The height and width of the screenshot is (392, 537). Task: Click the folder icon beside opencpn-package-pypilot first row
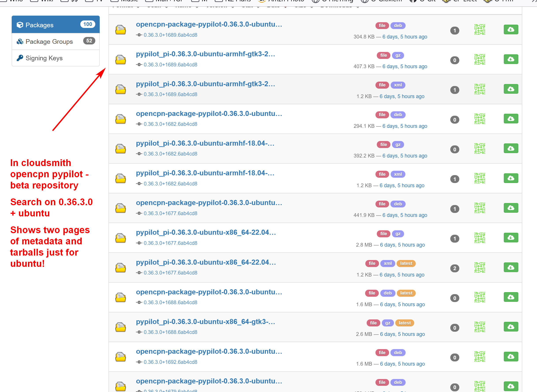(x=120, y=29)
